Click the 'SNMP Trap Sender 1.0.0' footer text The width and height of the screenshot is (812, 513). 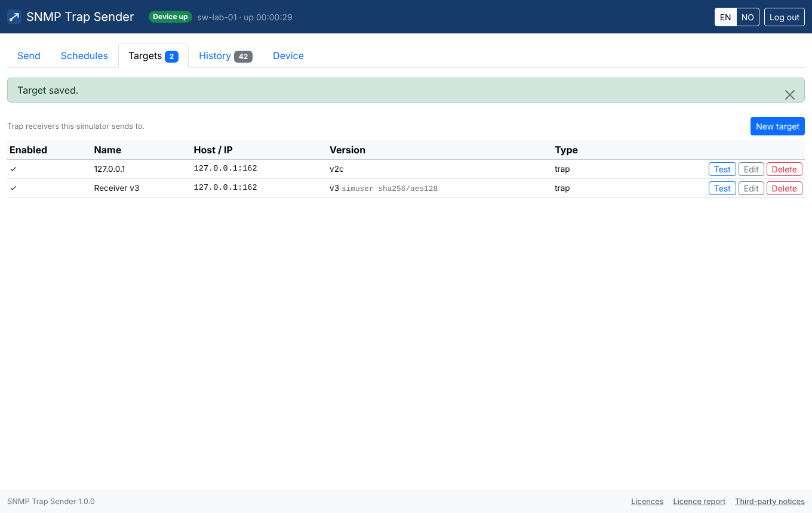[x=51, y=502]
